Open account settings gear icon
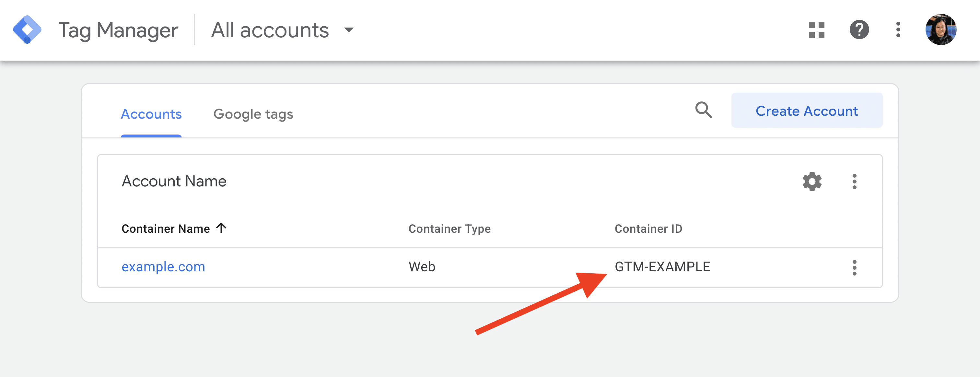 (812, 182)
